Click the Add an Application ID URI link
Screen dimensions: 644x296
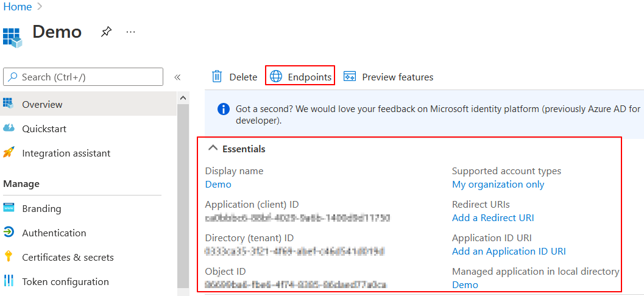click(509, 251)
